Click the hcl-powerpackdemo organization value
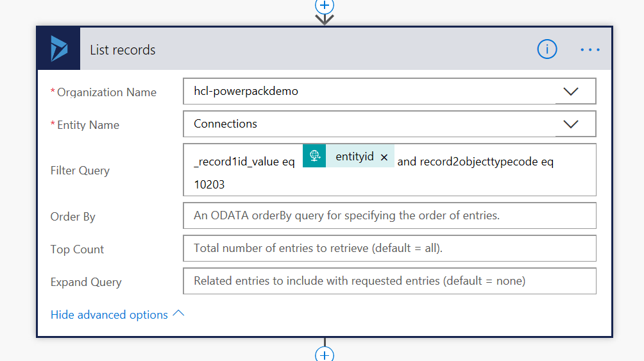644x361 pixels. [x=246, y=91]
